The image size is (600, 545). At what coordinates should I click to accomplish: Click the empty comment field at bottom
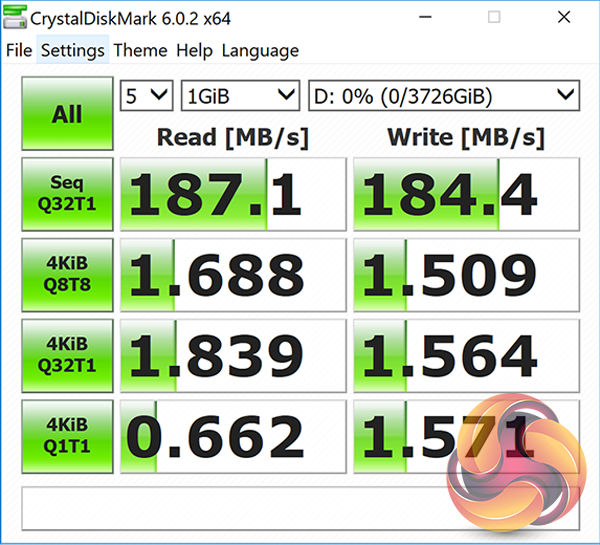[x=301, y=508]
